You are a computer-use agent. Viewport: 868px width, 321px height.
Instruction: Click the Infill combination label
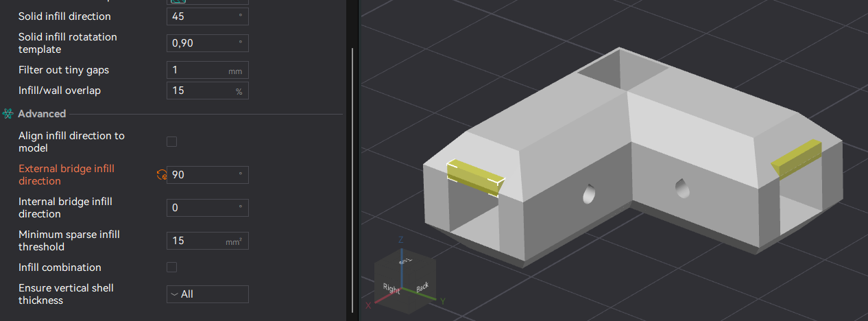(60, 267)
